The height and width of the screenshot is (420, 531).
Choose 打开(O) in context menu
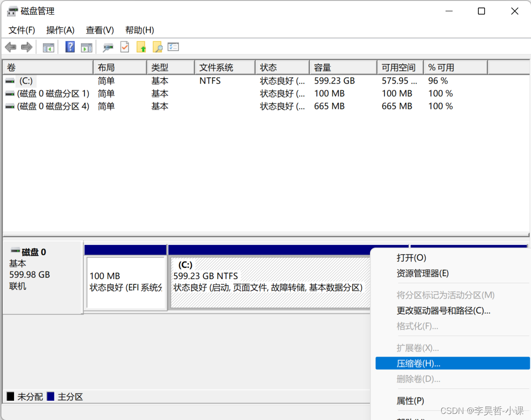(x=452, y=258)
